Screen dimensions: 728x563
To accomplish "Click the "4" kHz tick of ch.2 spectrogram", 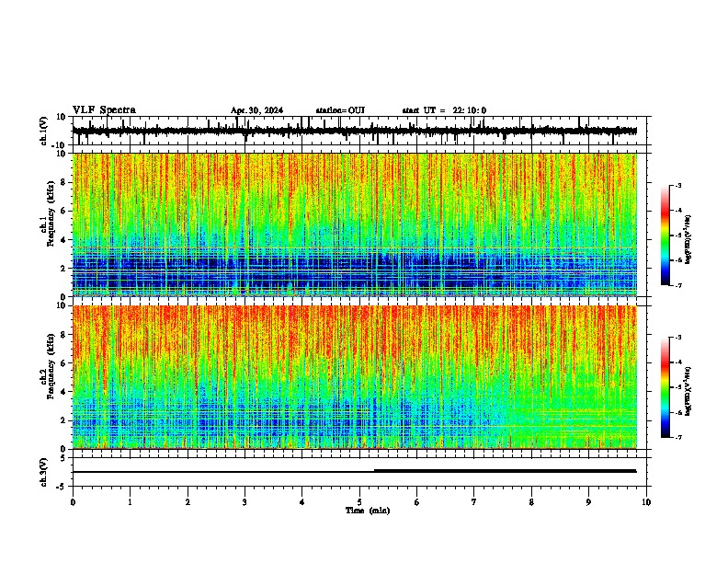I will coord(64,392).
